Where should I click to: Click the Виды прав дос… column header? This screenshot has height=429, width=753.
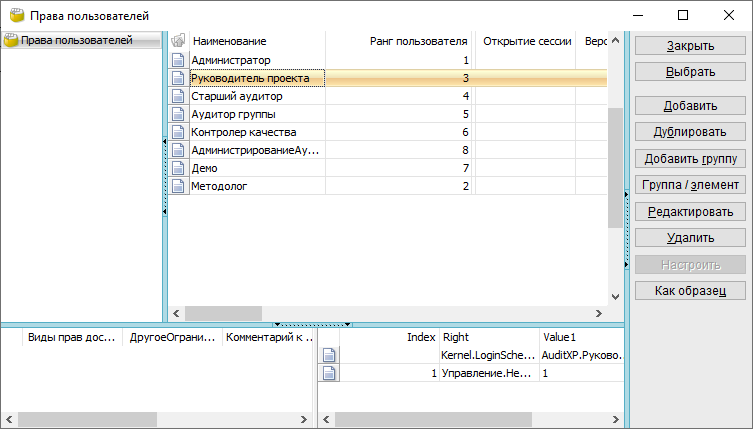[x=72, y=337]
